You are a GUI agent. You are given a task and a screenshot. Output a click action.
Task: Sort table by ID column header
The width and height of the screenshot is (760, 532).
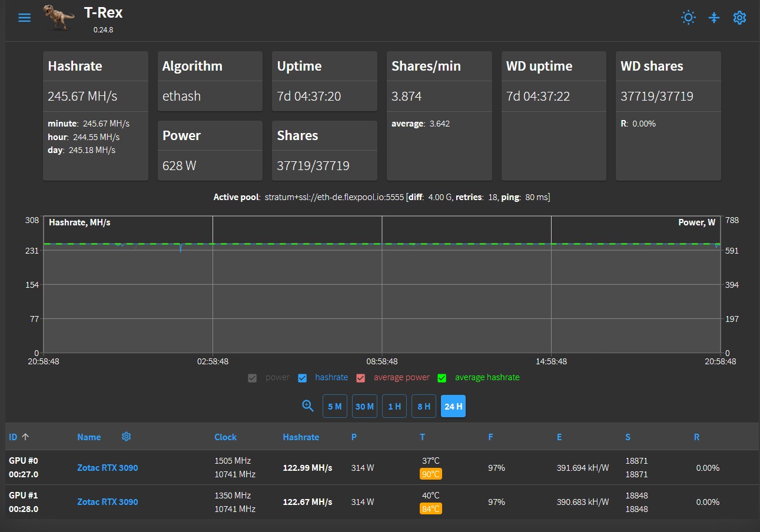(x=13, y=437)
